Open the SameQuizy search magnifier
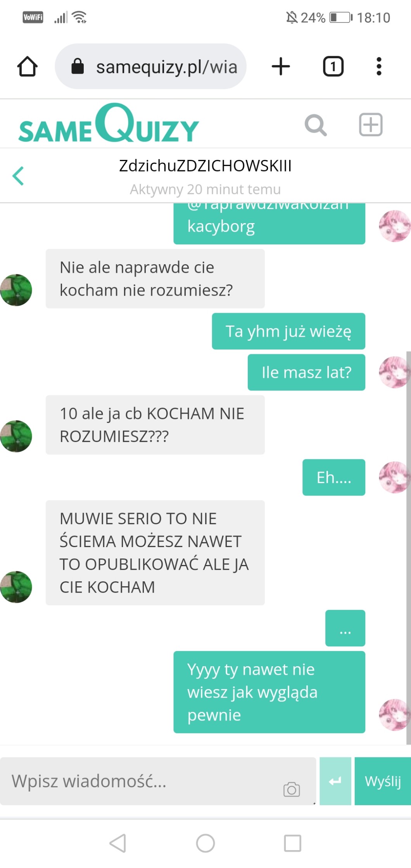The height and width of the screenshot is (868, 411). (x=316, y=125)
